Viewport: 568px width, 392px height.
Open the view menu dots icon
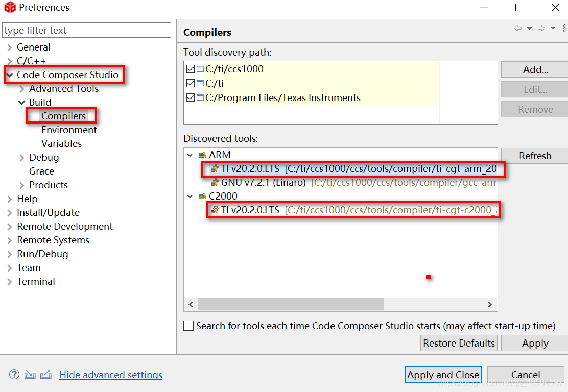click(564, 28)
